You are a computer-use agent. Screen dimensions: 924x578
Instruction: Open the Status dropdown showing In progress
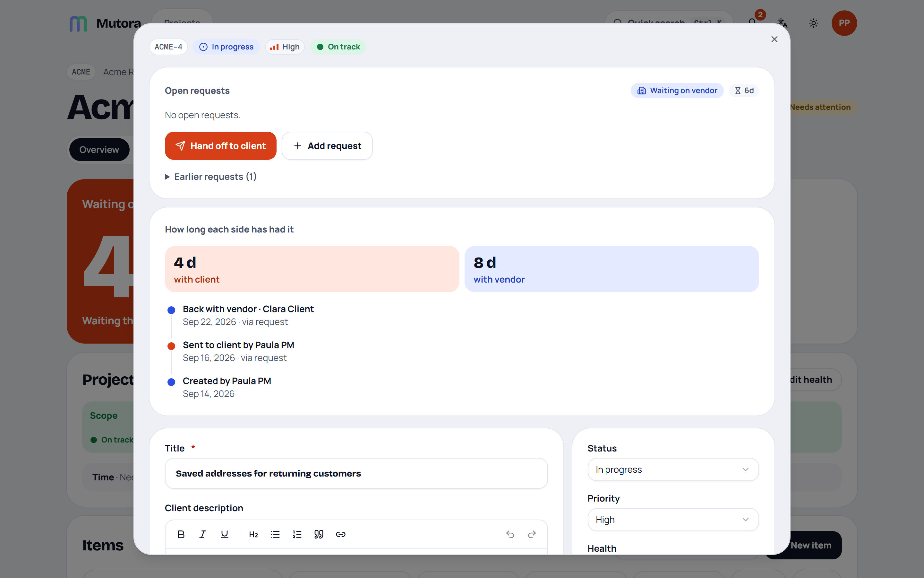click(x=673, y=469)
